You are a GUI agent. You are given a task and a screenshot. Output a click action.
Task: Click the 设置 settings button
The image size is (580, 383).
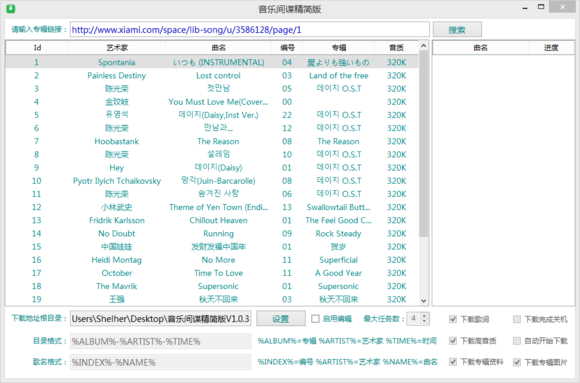tap(281, 319)
